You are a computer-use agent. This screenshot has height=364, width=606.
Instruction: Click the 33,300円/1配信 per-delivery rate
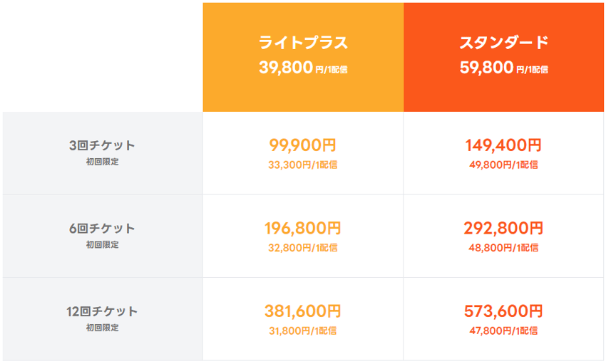[x=303, y=165]
